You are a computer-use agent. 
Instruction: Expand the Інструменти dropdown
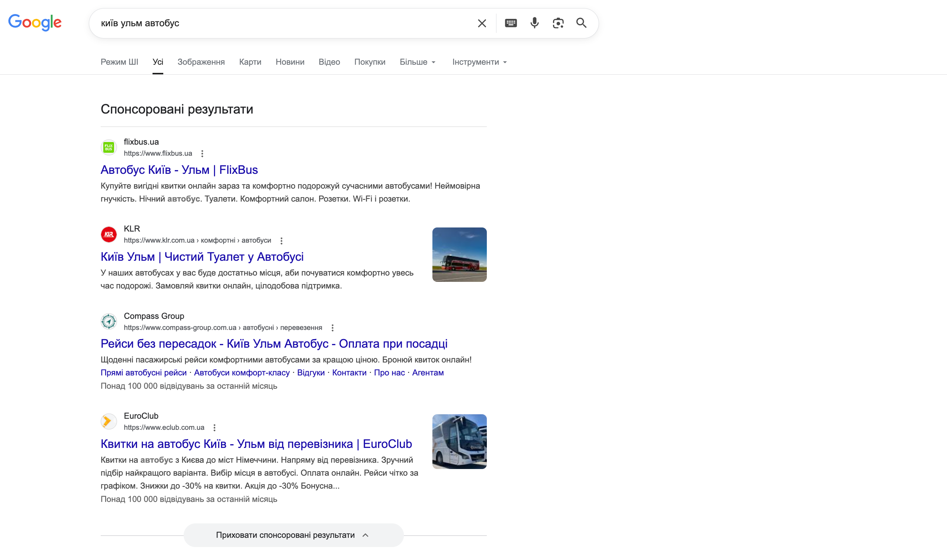[479, 62]
